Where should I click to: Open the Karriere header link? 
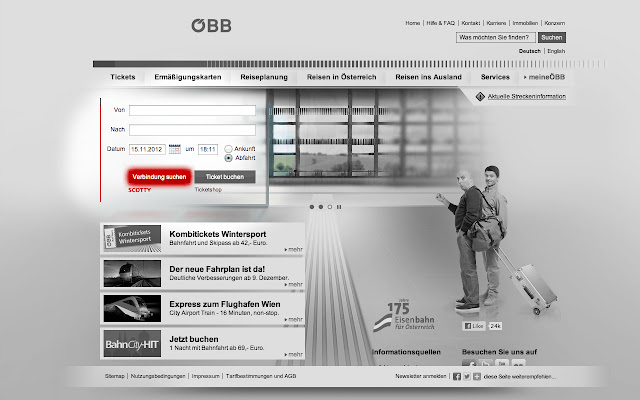click(x=496, y=23)
